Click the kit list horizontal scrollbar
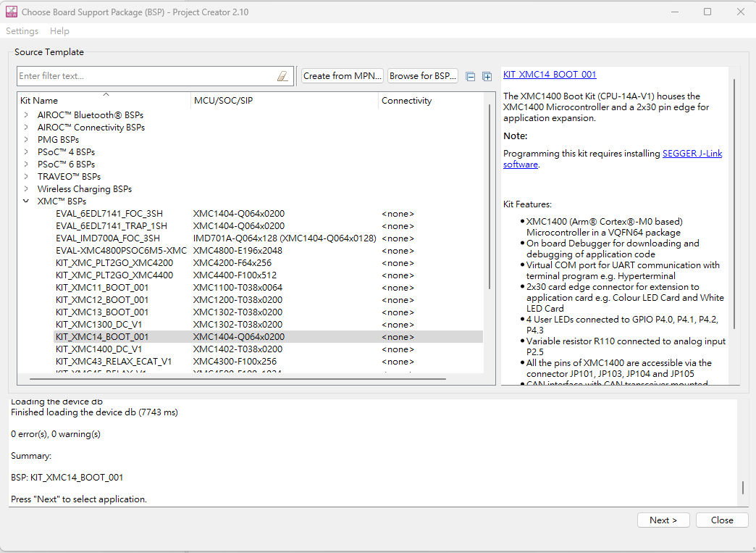 click(x=238, y=378)
